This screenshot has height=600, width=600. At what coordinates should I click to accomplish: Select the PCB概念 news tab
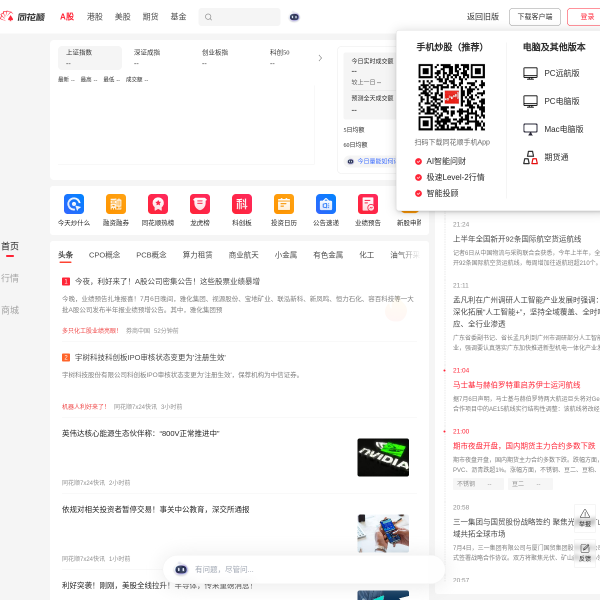click(151, 255)
